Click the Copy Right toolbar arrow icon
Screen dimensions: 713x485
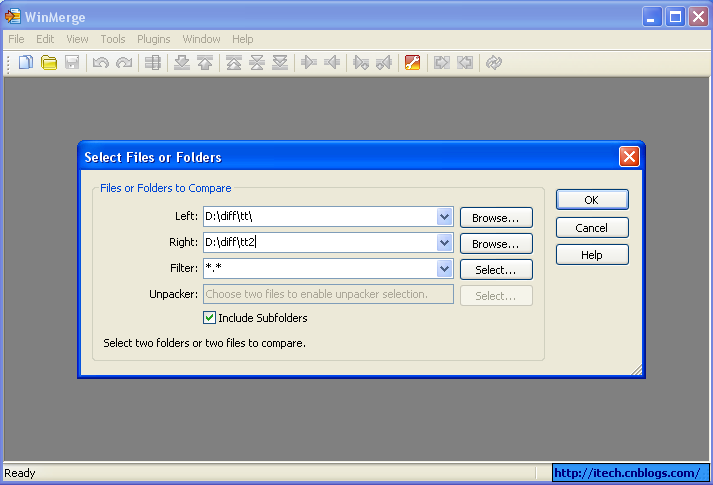pyautogui.click(x=309, y=62)
